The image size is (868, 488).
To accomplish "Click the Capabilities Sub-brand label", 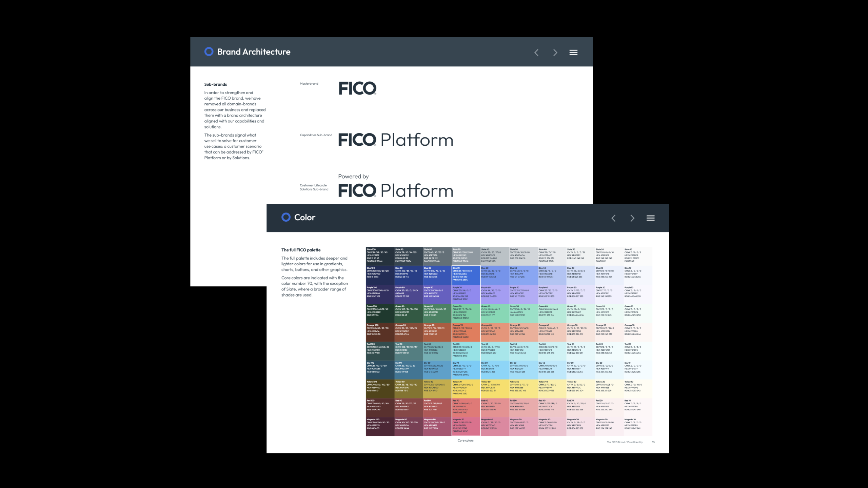I will [x=316, y=135].
